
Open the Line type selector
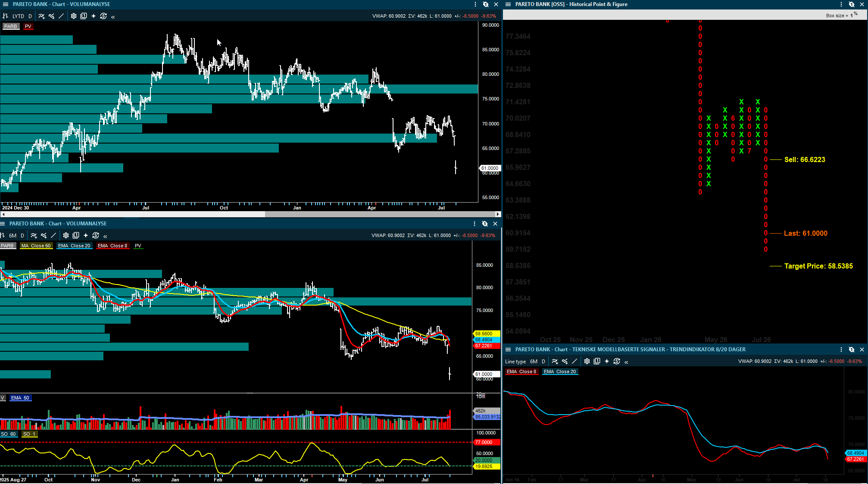point(515,362)
